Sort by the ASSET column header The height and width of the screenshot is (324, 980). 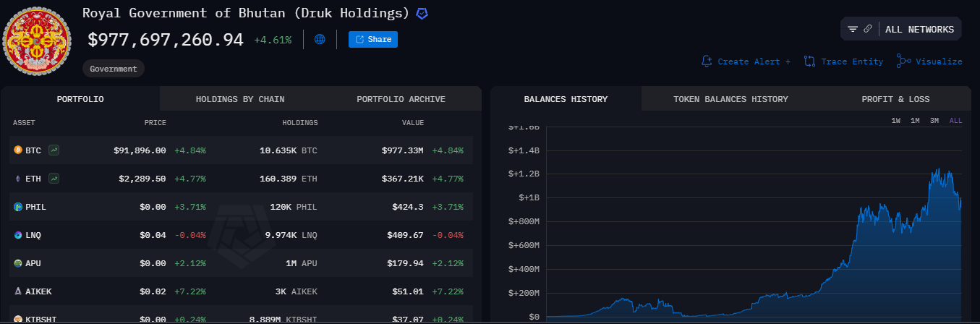click(x=24, y=123)
